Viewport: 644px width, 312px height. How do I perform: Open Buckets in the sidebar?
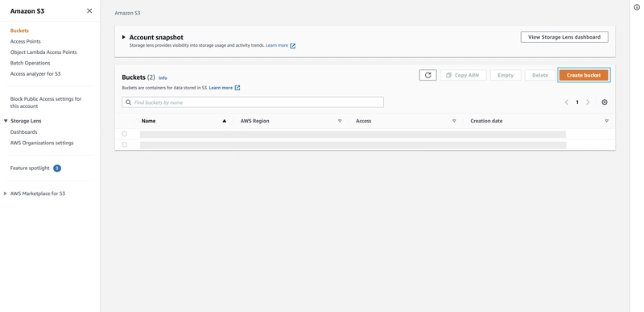coord(19,31)
